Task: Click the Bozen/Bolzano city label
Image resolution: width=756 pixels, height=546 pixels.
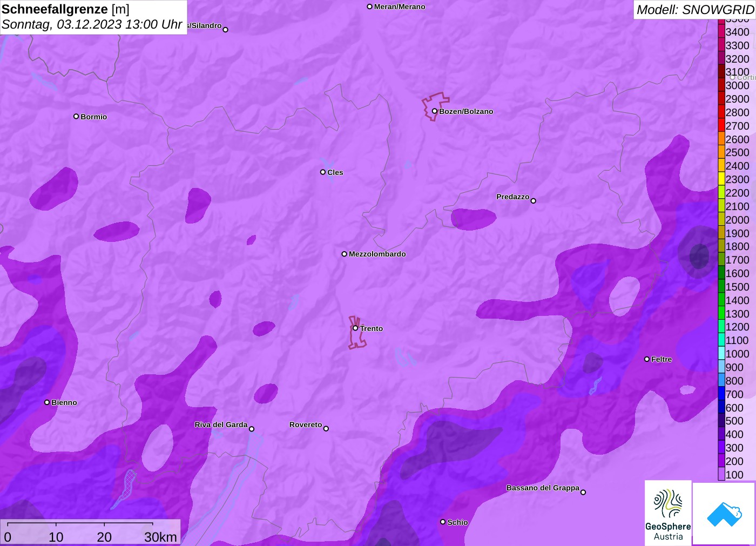Action: pos(466,111)
